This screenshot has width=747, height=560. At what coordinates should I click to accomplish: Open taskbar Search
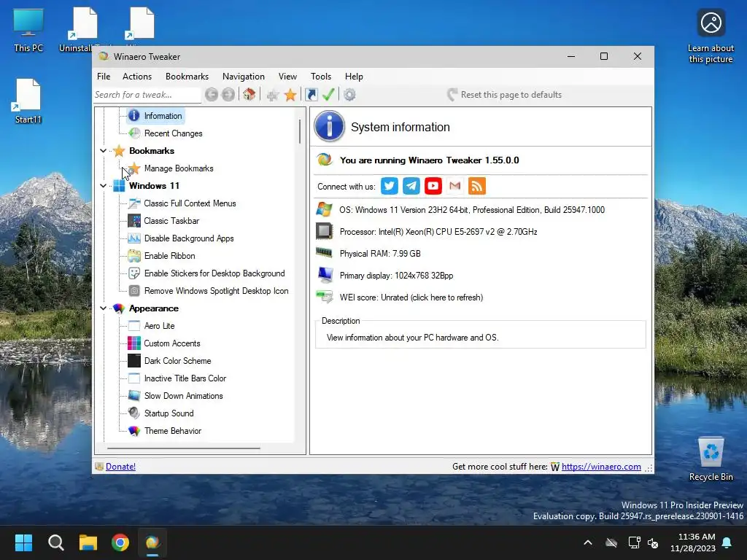[x=55, y=542]
